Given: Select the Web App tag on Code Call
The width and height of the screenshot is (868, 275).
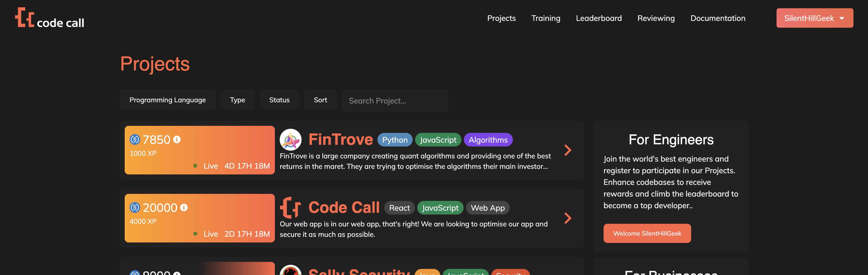Looking at the screenshot, I should point(488,208).
